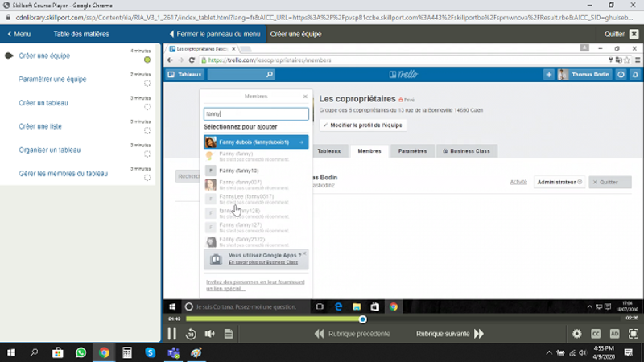
Task: Click progress circle for Paramétrer une équipe
Action: tap(147, 84)
